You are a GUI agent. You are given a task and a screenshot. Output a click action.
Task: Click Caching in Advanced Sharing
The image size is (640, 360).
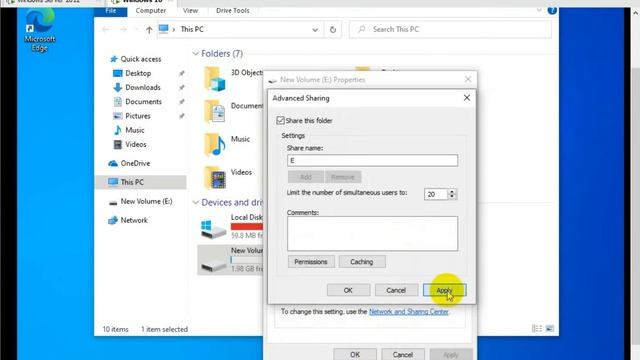pyautogui.click(x=362, y=262)
